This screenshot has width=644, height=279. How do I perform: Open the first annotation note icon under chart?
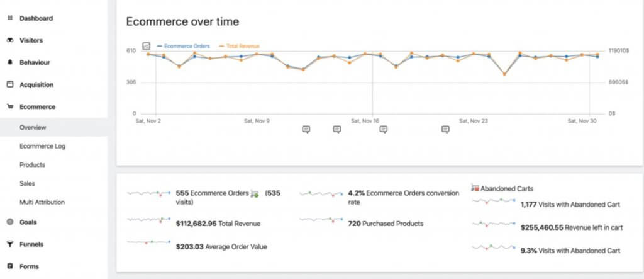[306, 129]
